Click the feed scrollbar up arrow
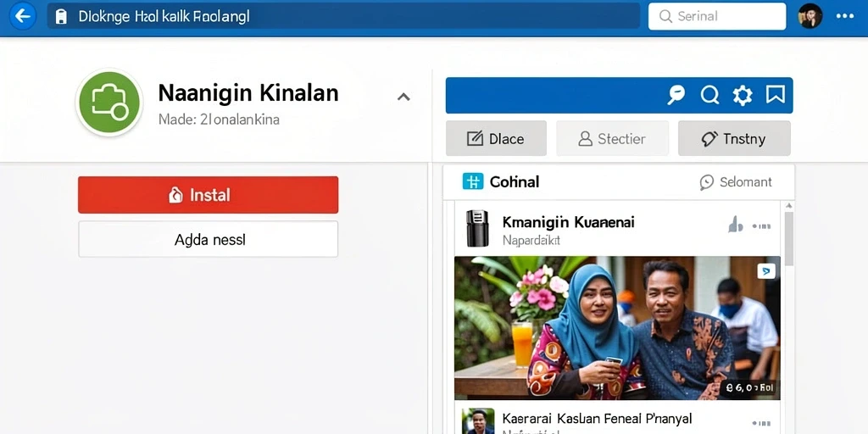Image resolution: width=868 pixels, height=434 pixels. point(789,206)
